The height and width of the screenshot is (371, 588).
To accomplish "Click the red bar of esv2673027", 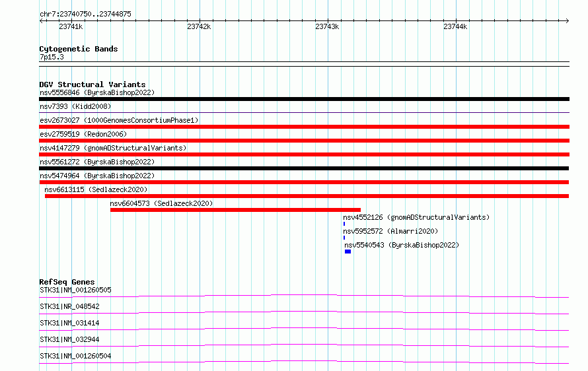I will click(x=304, y=127).
